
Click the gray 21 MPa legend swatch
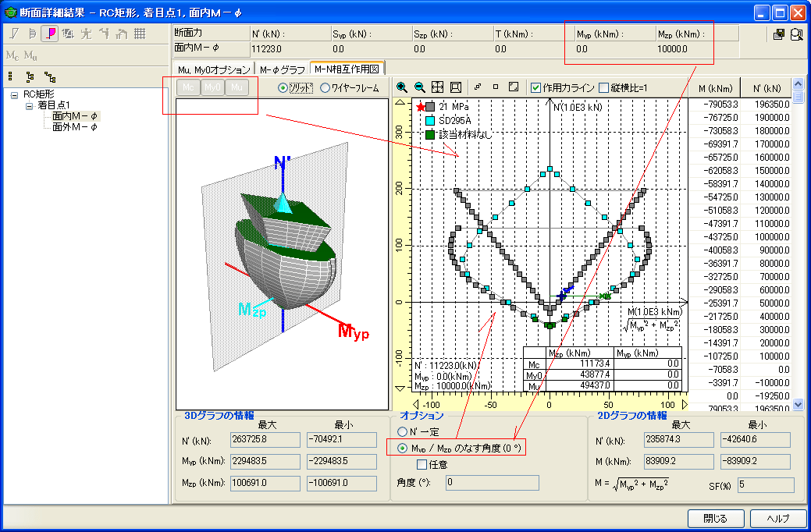click(x=430, y=107)
